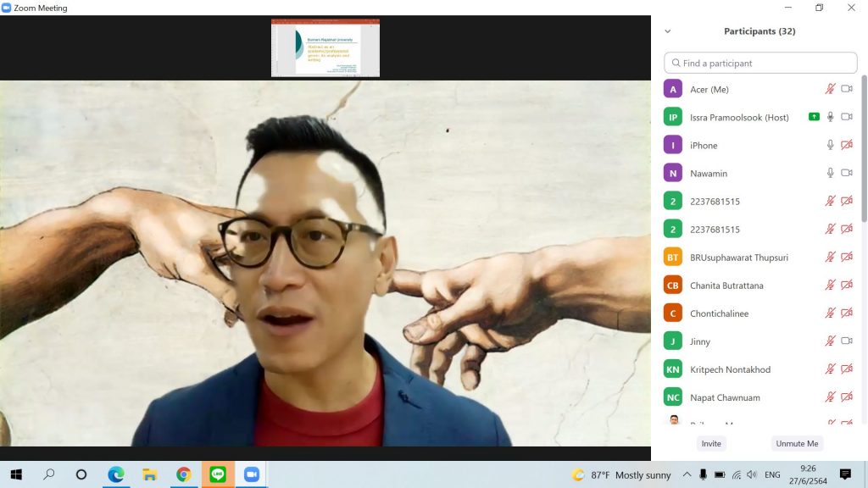Click BRUsuphawarat Thupsuri muted mic icon
This screenshot has height=488, width=868.
click(x=830, y=258)
